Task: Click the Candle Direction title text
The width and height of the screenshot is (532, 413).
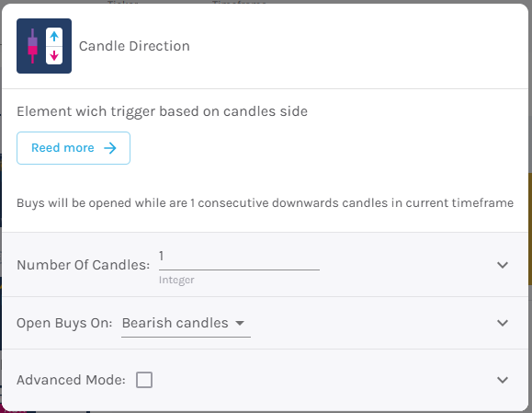Action: pos(134,46)
